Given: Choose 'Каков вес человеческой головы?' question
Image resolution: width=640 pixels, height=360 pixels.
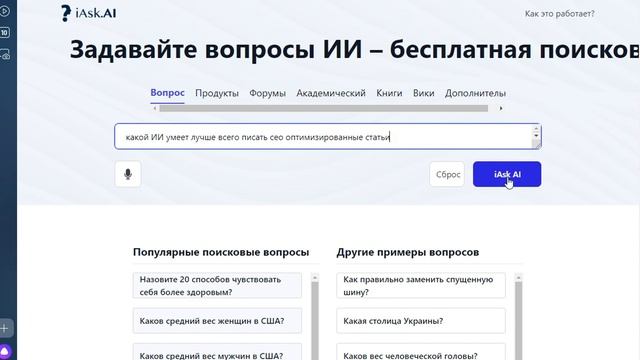Looking at the screenshot, I should pyautogui.click(x=421, y=352).
